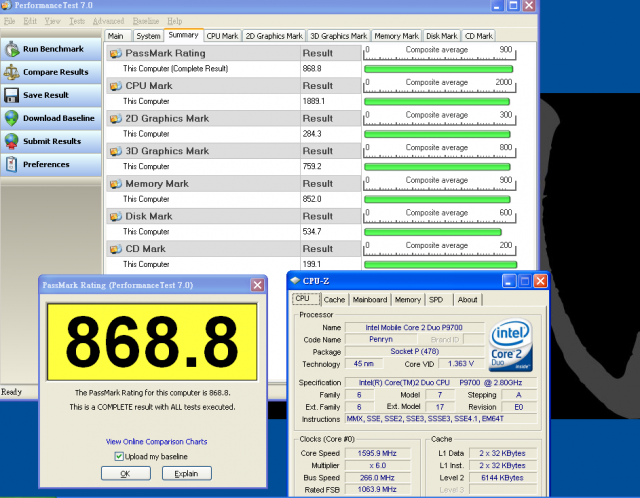Click the Compare Results button
640x498 pixels.
pyautogui.click(x=51, y=72)
